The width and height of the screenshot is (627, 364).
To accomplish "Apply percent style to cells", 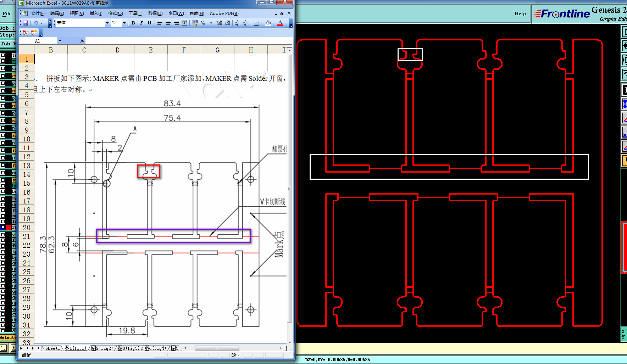I will tap(203, 23).
